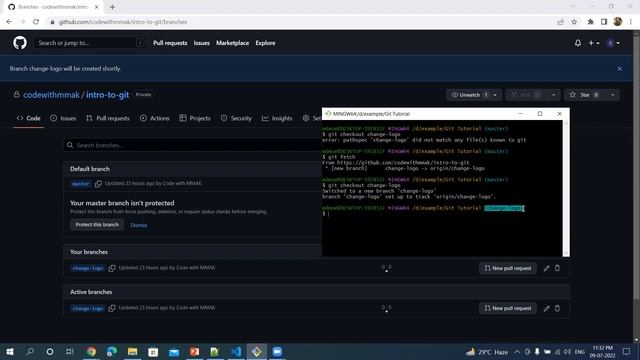640x360 pixels.
Task: Edit pencil icon in Active branches row
Action: coord(547,308)
